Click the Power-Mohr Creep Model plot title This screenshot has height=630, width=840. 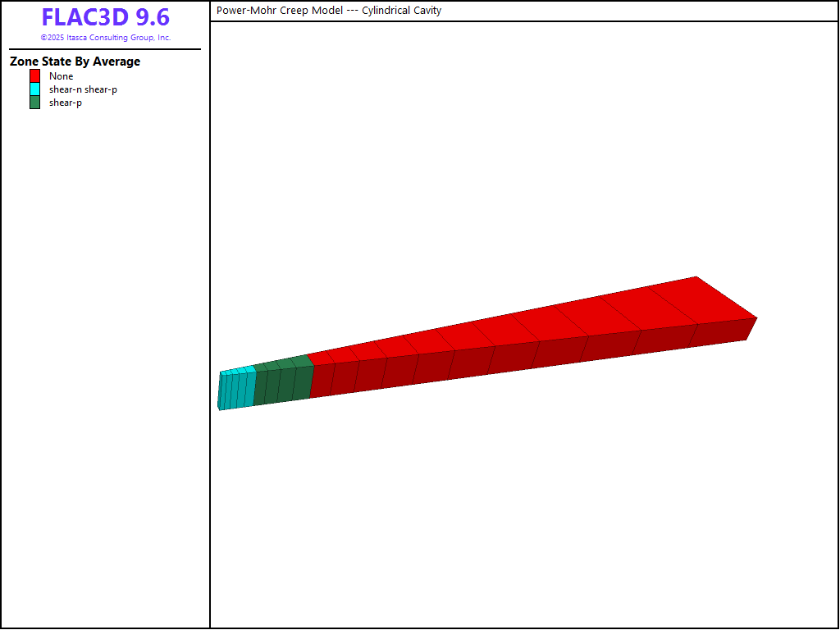tap(280, 11)
